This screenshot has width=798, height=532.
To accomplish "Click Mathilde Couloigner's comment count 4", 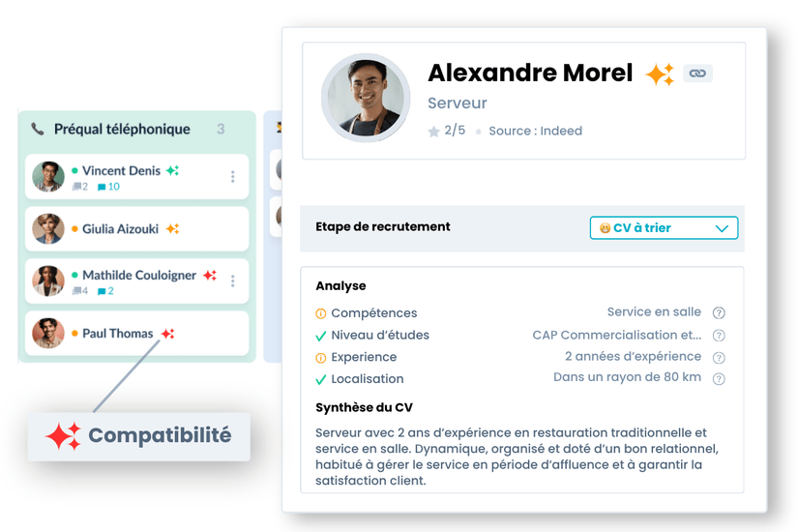I will pyautogui.click(x=80, y=291).
